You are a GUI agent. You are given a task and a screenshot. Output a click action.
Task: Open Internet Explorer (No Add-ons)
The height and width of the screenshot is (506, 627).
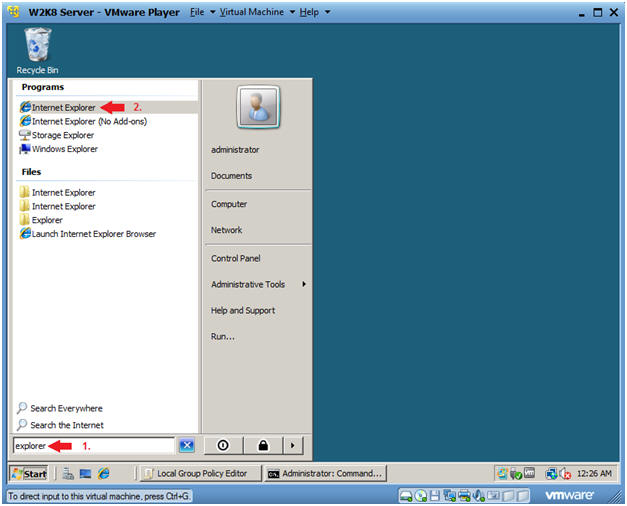pos(83,121)
